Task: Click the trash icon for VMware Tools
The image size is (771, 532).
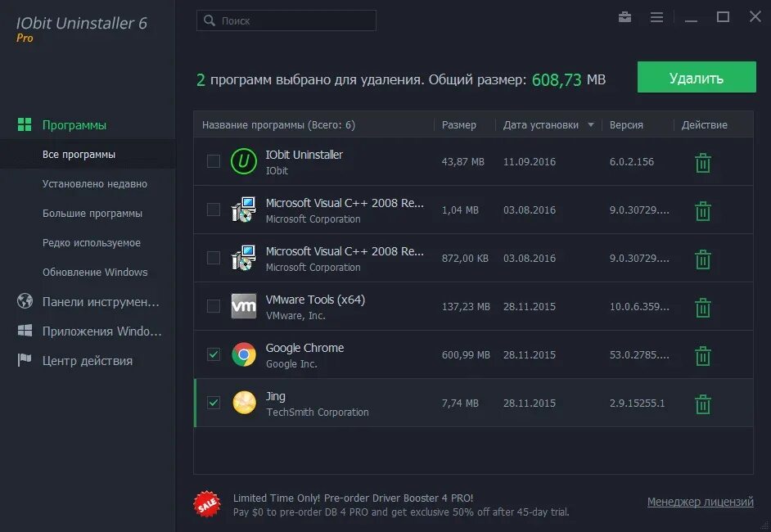Action: (702, 307)
